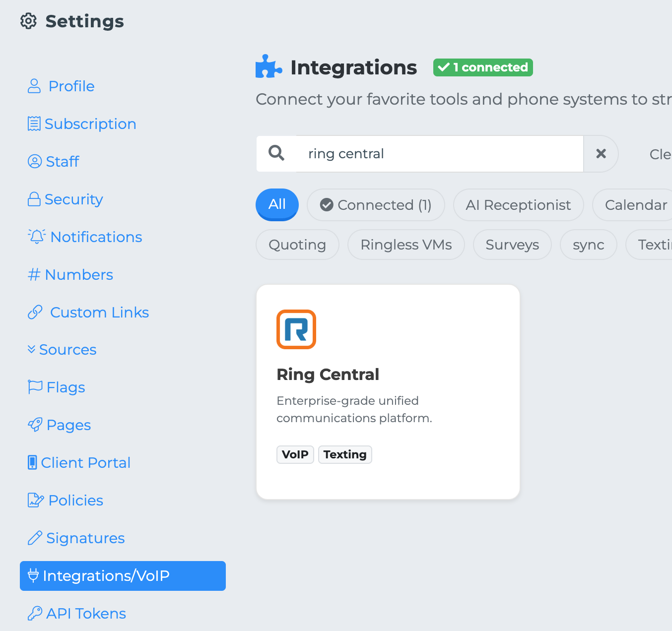Toggle the Connected (1) filter chip
Screen dimensions: 672x631
[x=376, y=205]
